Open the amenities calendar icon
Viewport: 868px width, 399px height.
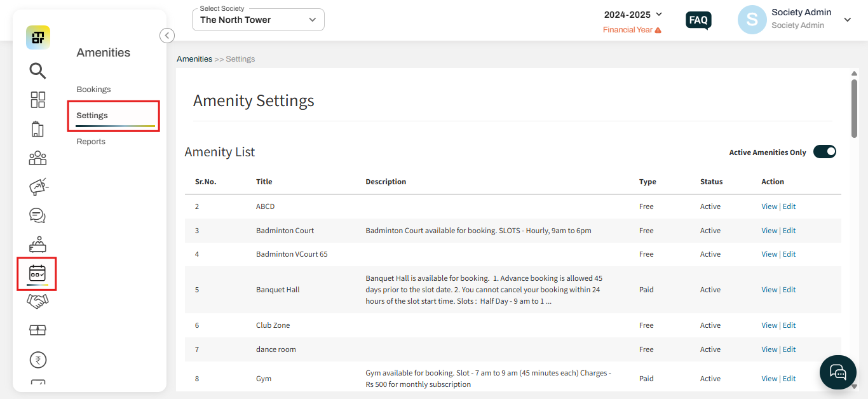pyautogui.click(x=37, y=274)
